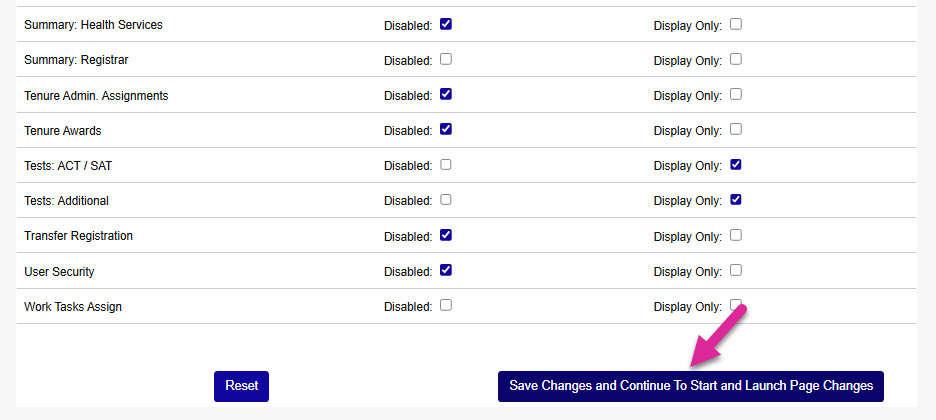Tick Display Only for Work Tasks Assign

(x=736, y=305)
